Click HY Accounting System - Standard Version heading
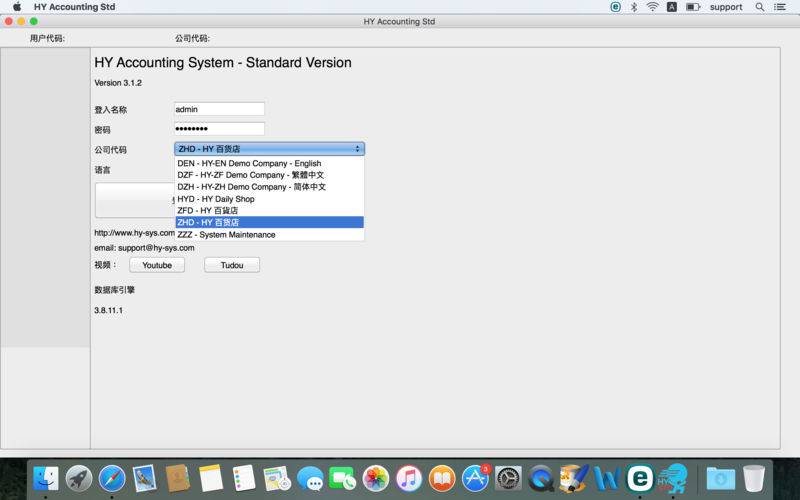This screenshot has height=500, width=800. (223, 62)
